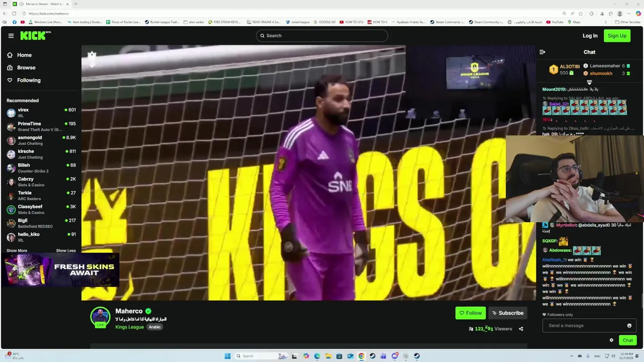This screenshot has height=362, width=644.
Task: Click the video player to pause stream
Action: 308,173
